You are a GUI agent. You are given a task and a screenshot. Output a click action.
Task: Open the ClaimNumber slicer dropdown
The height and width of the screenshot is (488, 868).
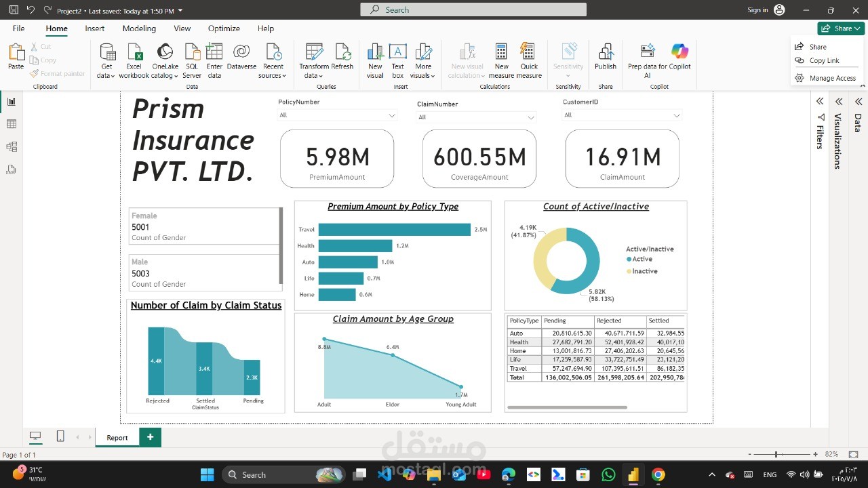530,117
